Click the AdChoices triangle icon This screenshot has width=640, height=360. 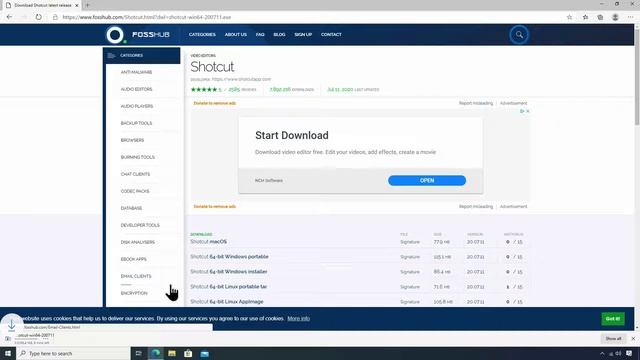tap(522, 111)
